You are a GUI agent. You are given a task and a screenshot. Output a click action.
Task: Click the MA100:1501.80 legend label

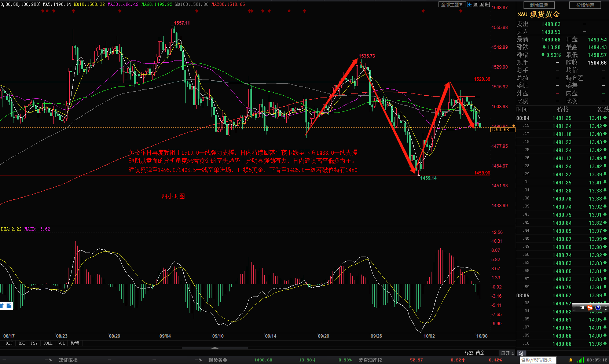pyautogui.click(x=192, y=4)
